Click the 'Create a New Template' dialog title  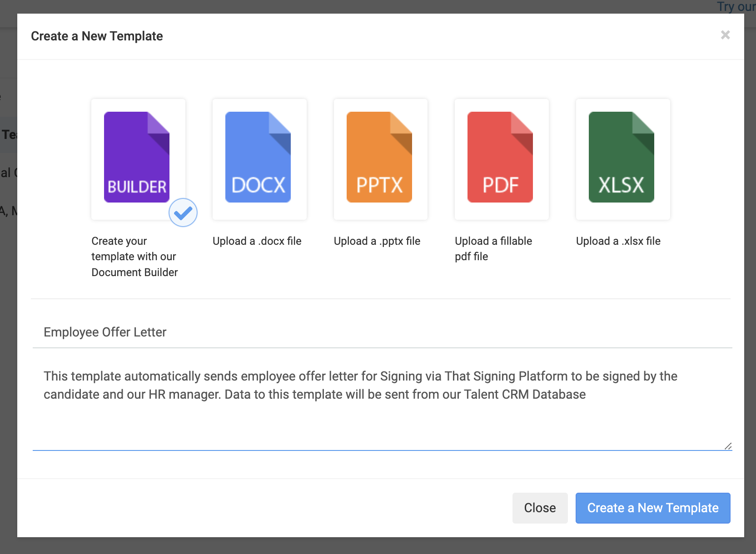97,36
